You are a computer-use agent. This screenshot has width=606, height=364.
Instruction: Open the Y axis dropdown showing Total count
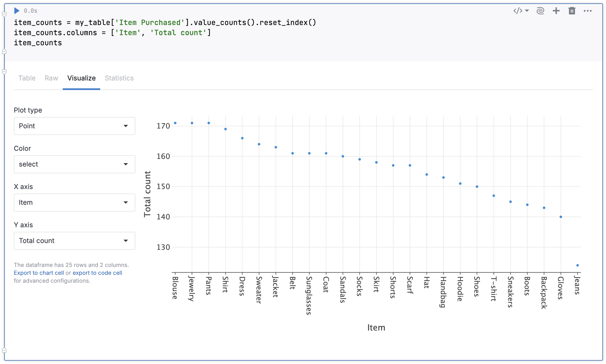click(x=74, y=241)
